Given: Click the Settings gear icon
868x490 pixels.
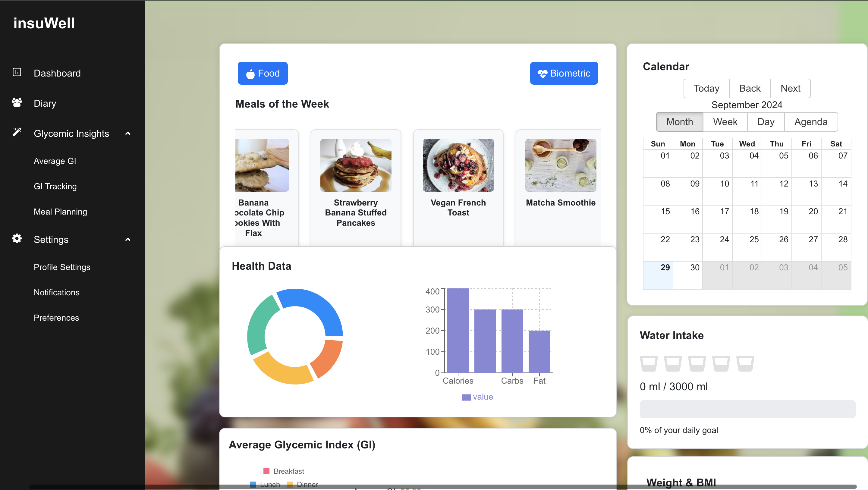Looking at the screenshot, I should [x=17, y=238].
